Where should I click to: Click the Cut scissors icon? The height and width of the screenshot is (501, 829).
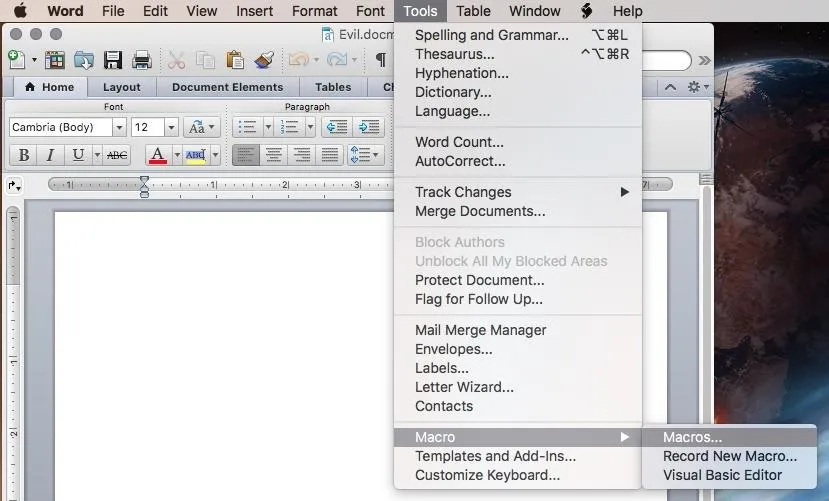click(176, 60)
